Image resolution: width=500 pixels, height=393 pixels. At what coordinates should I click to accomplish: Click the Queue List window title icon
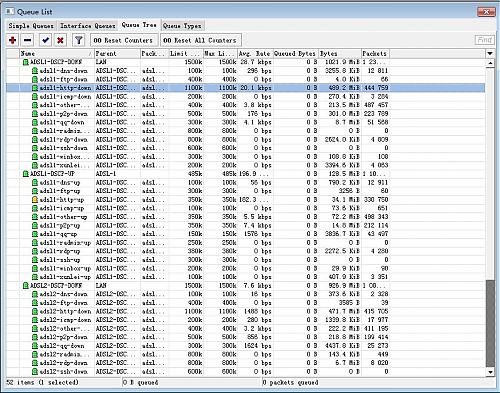pos(10,12)
